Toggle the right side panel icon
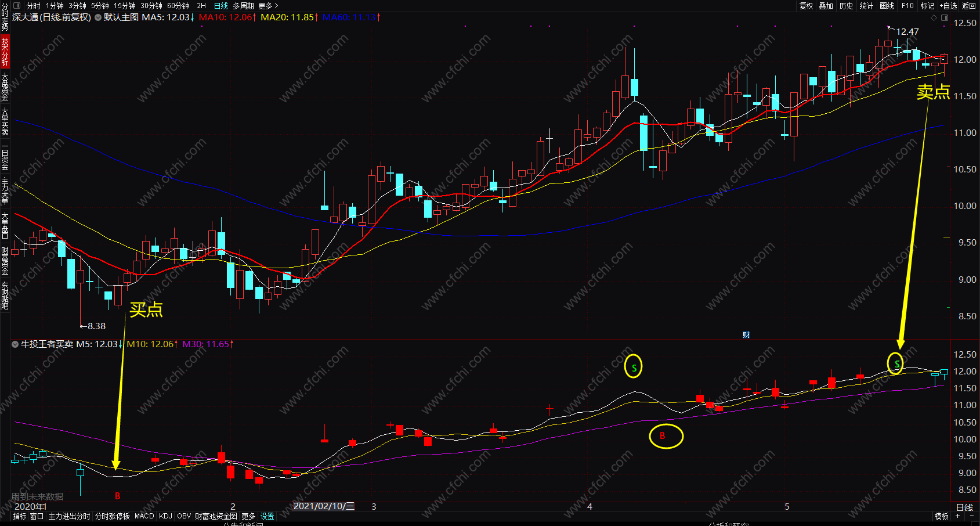This screenshot has width=980, height=526. (x=945, y=18)
